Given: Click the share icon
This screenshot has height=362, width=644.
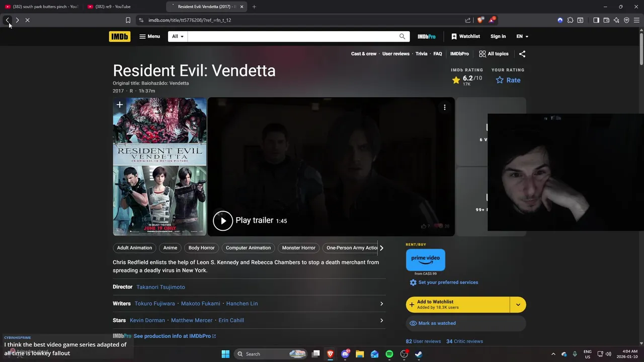Looking at the screenshot, I should pos(522,54).
